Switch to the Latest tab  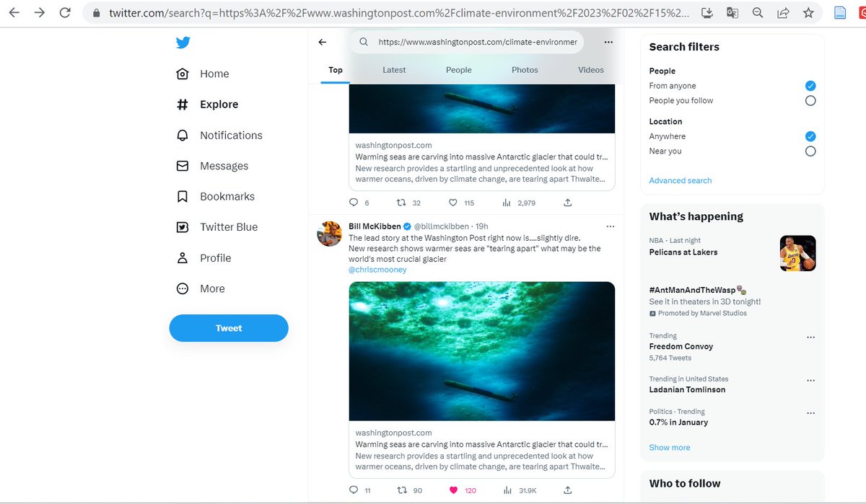tap(394, 69)
